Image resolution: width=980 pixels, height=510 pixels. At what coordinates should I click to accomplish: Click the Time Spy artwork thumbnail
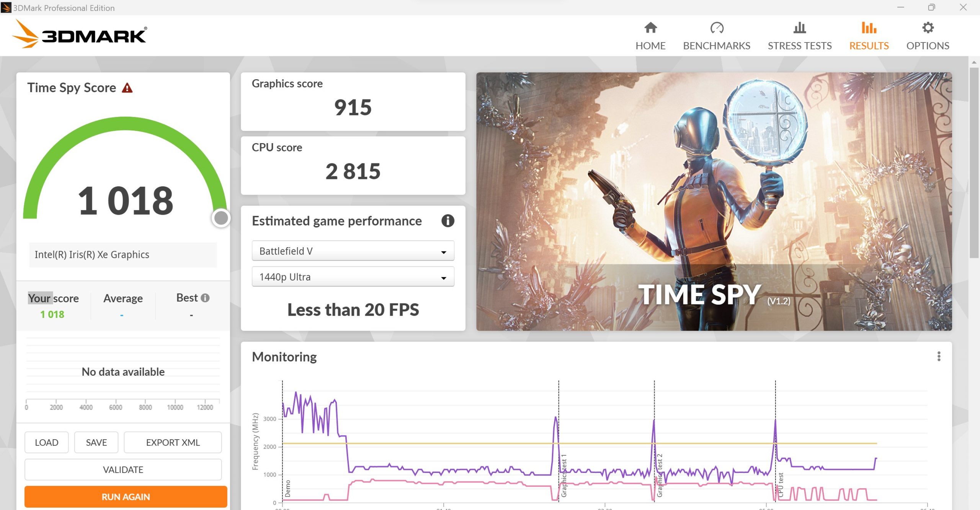coord(714,202)
